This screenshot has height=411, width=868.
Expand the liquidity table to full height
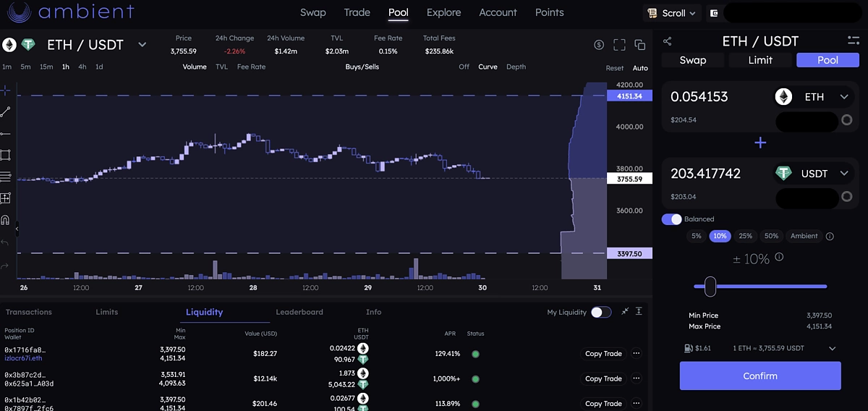click(x=639, y=311)
